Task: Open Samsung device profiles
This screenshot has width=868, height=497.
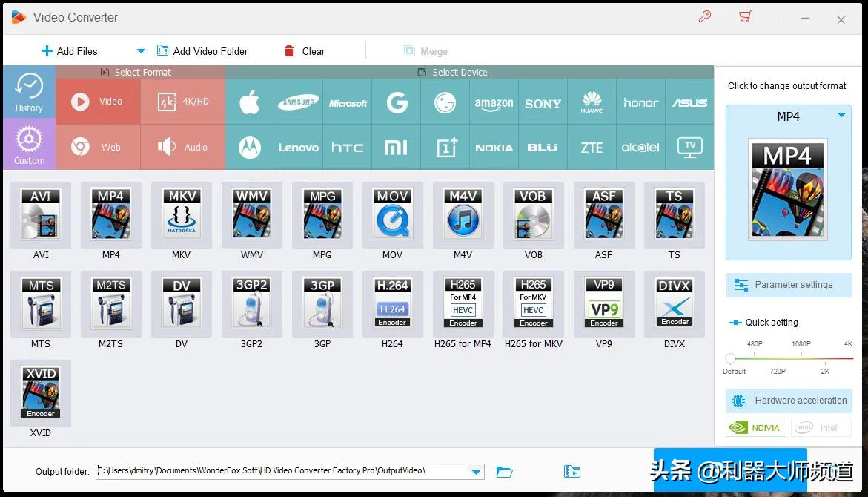Action: (299, 102)
